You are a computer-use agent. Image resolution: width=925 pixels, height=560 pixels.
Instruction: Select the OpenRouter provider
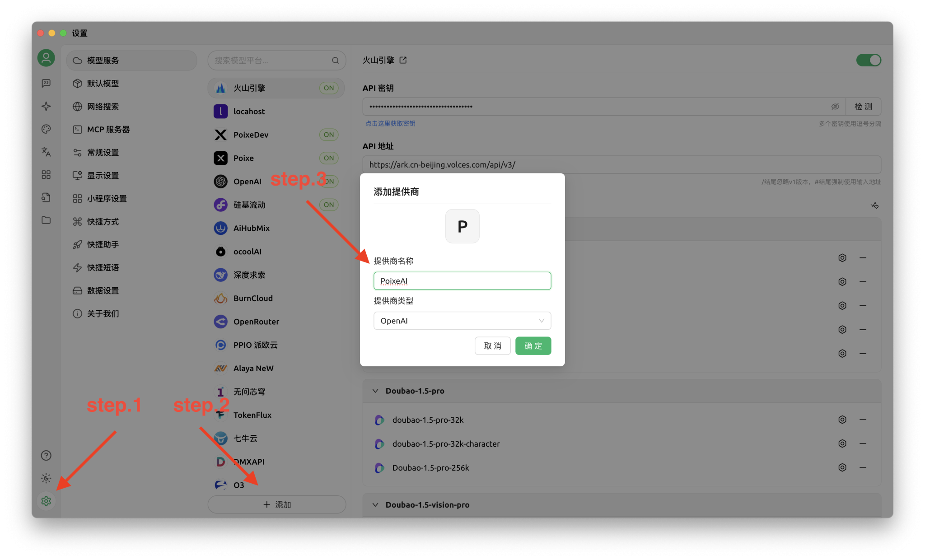(276, 322)
